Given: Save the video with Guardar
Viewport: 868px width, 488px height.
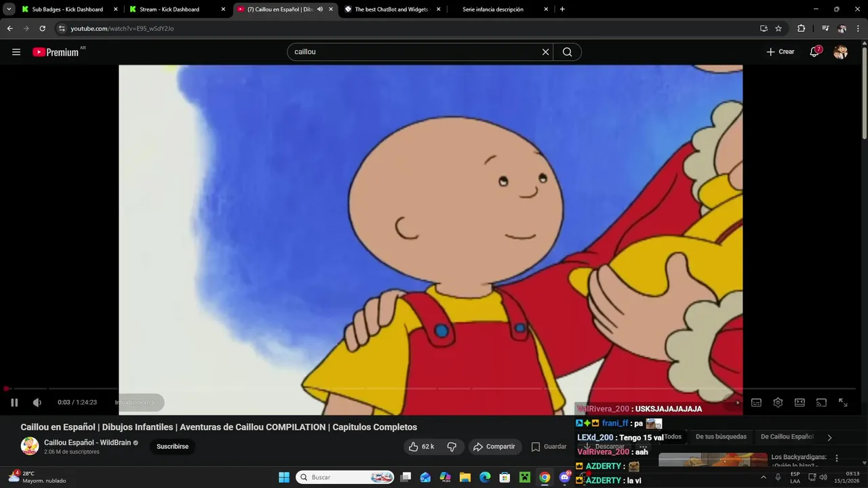Looking at the screenshot, I should point(549,447).
